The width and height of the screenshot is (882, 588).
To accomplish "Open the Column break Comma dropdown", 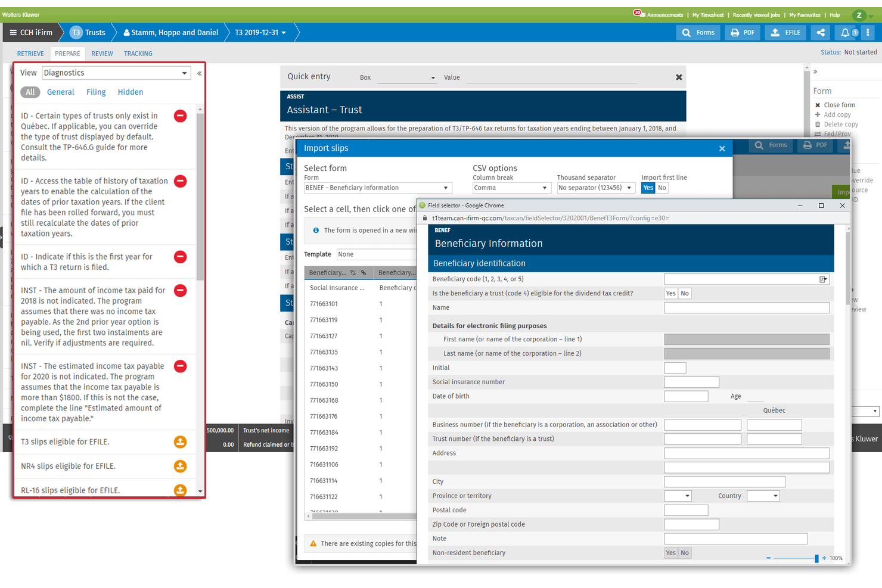I will pos(511,188).
